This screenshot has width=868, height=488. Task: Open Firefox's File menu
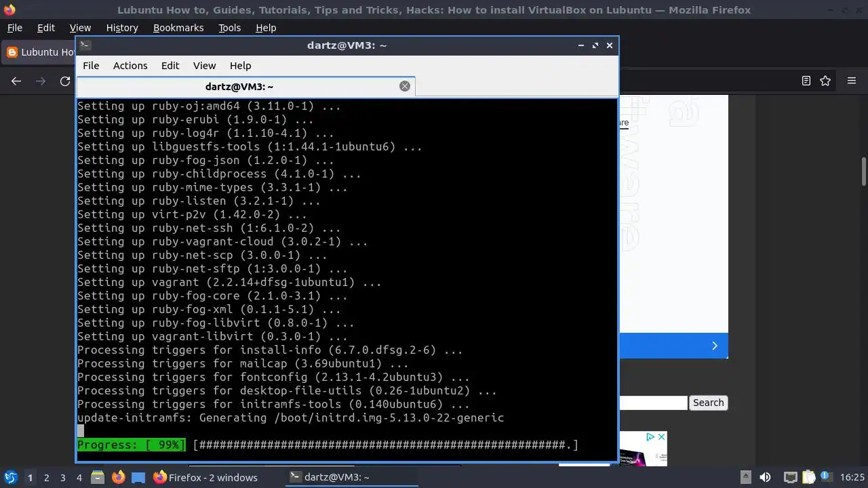pyautogui.click(x=14, y=28)
